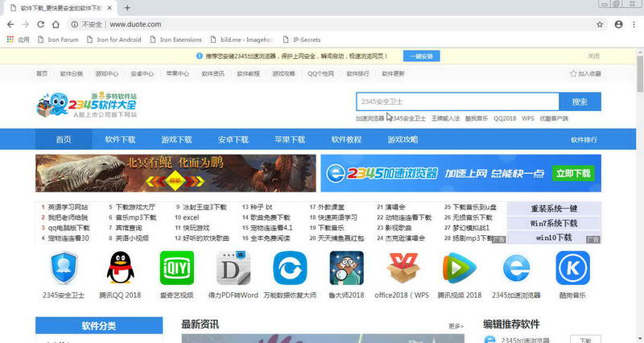Click 立即下载 on the browser banner
The height and width of the screenshot is (343, 644).
click(x=573, y=173)
